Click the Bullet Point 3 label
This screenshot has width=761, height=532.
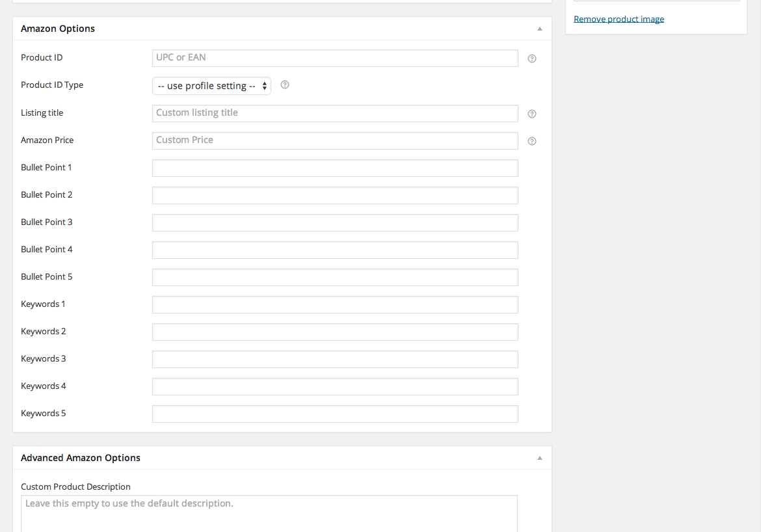pyautogui.click(x=47, y=222)
